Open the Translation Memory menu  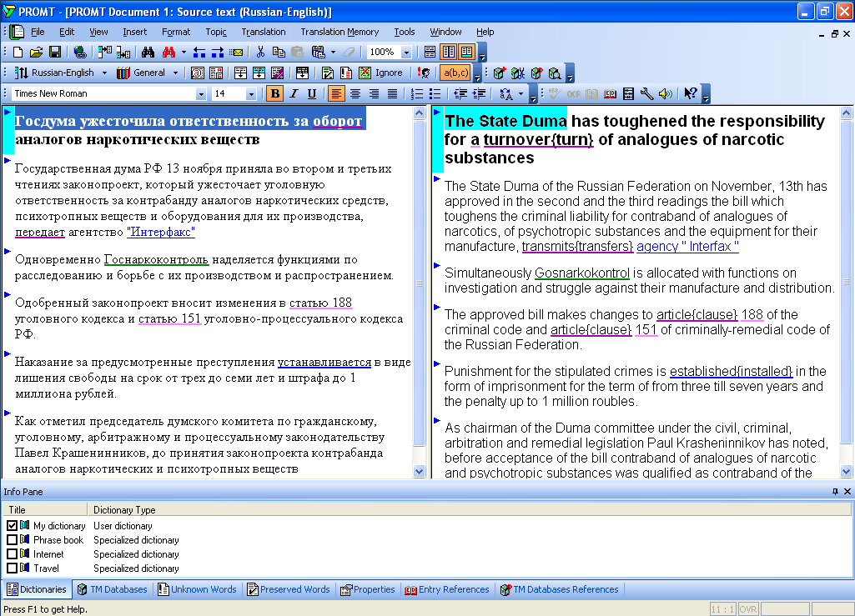[339, 32]
